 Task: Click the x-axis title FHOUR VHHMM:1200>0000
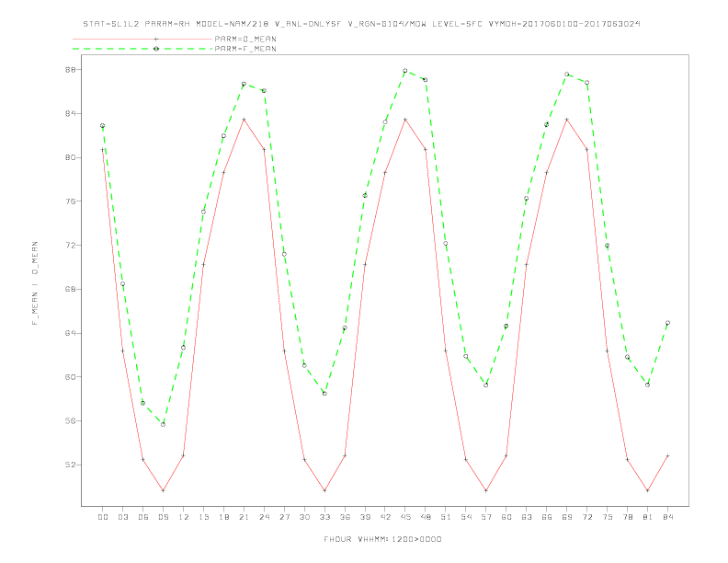coord(382,539)
